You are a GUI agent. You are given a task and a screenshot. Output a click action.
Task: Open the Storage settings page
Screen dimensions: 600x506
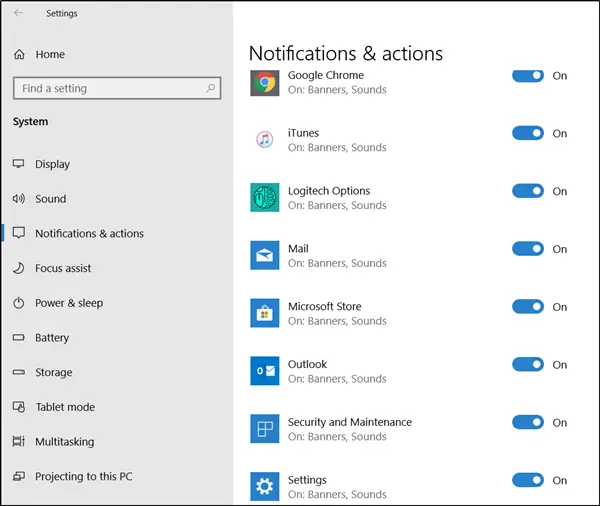(x=53, y=373)
